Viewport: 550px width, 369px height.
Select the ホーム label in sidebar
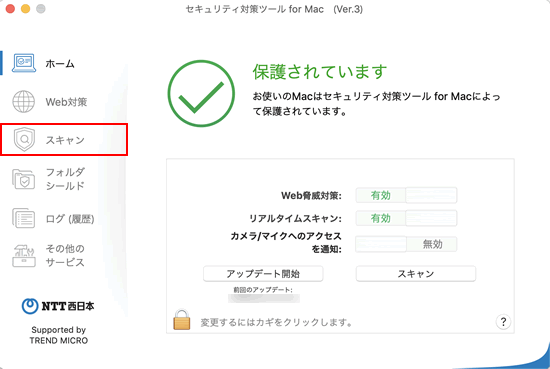pyautogui.click(x=60, y=64)
